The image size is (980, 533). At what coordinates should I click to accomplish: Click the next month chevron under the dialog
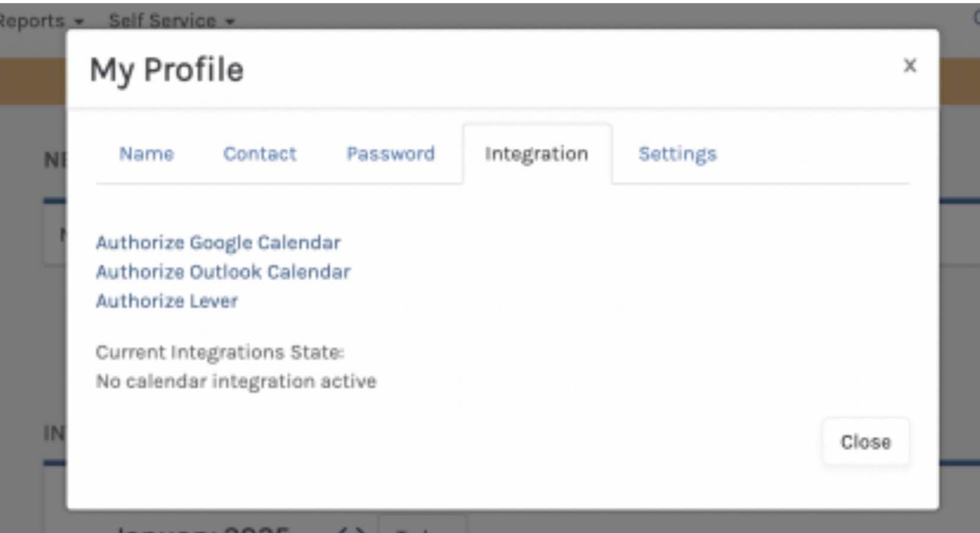click(x=359, y=529)
